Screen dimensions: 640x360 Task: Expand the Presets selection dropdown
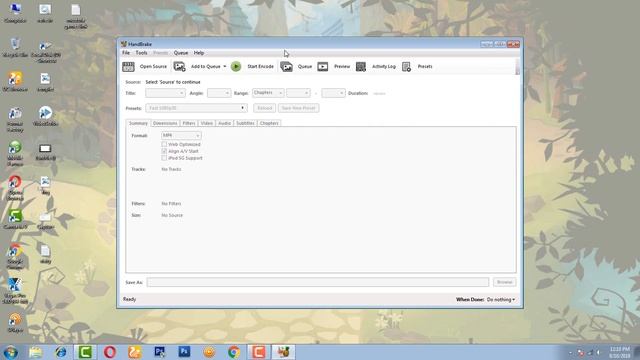coord(196,108)
